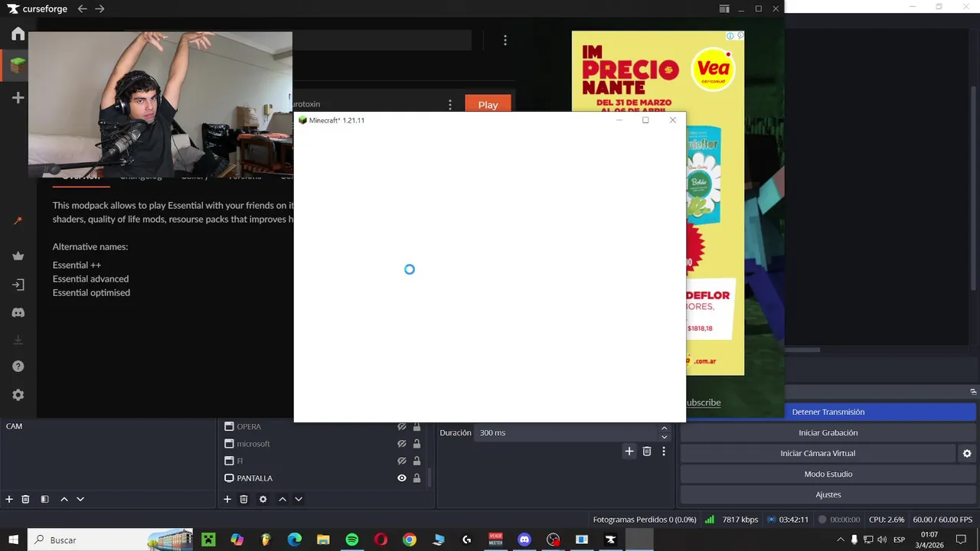Screen dimensions: 980x551
Task: Toggle the lock on the Fl source
Action: (x=416, y=461)
